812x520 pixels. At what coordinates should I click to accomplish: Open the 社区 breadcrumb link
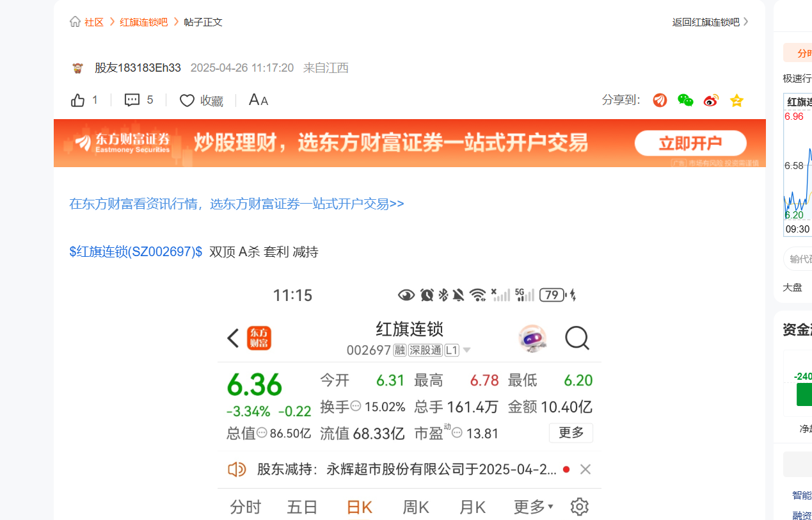click(94, 22)
